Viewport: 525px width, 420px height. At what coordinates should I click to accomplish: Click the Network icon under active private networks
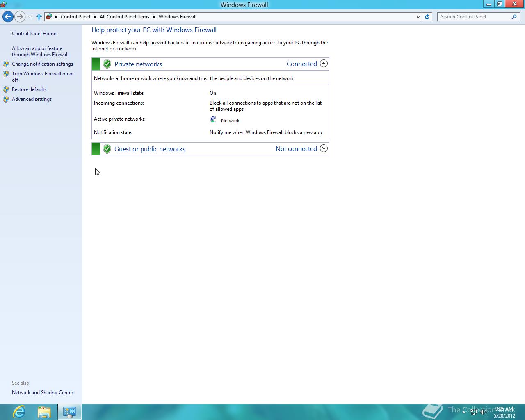(x=212, y=119)
